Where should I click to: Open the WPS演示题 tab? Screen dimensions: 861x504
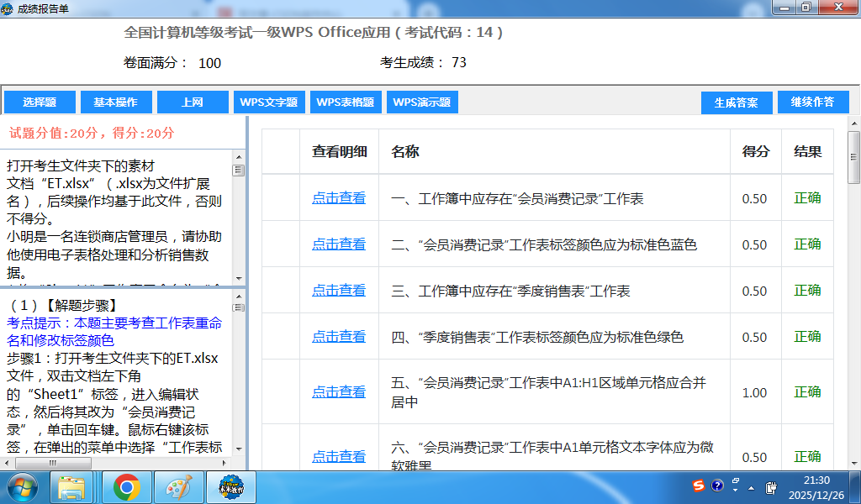pos(422,102)
